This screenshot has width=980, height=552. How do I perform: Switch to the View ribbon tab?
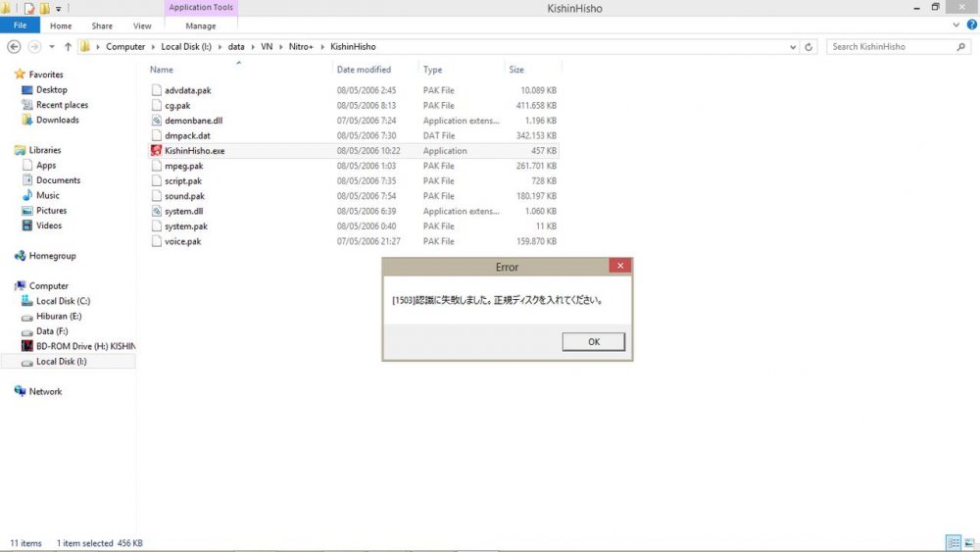[x=142, y=25]
